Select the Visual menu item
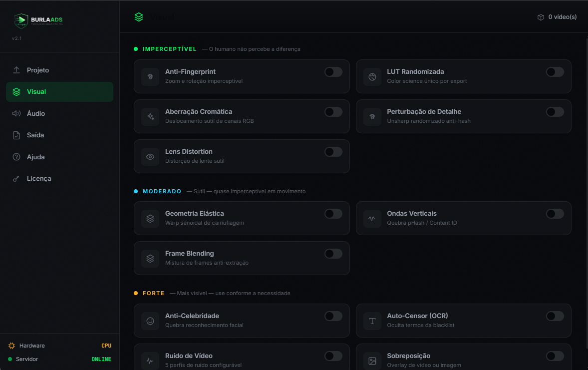 (x=59, y=92)
